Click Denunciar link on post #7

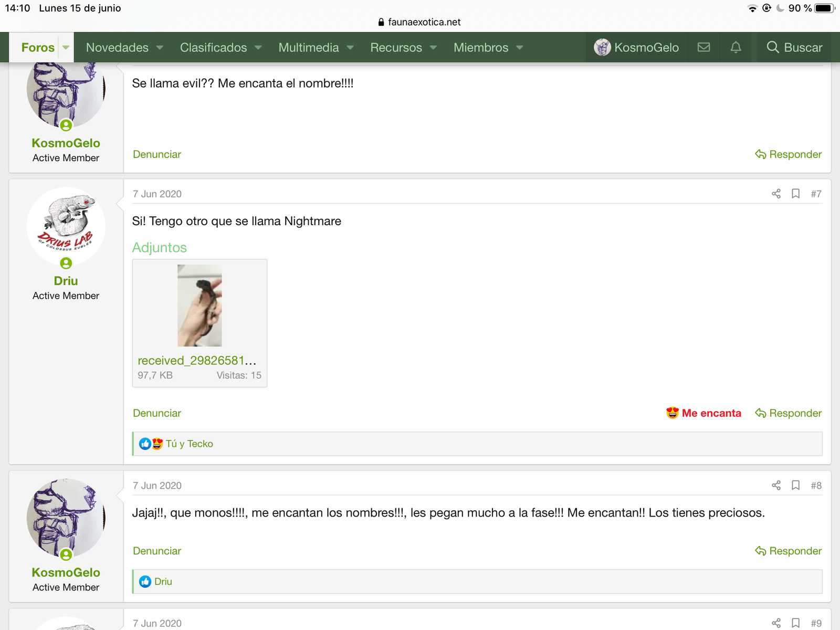157,413
